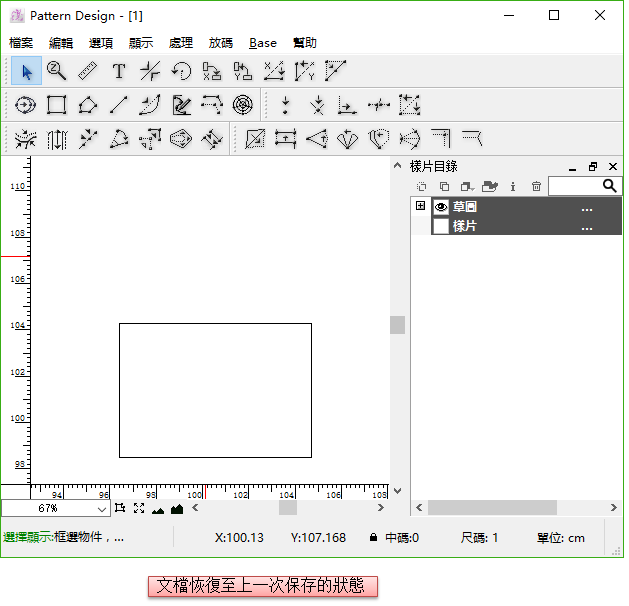Click the ellipsis button on 樣片 row
Viewport: 629px width, 606px height.
click(587, 227)
